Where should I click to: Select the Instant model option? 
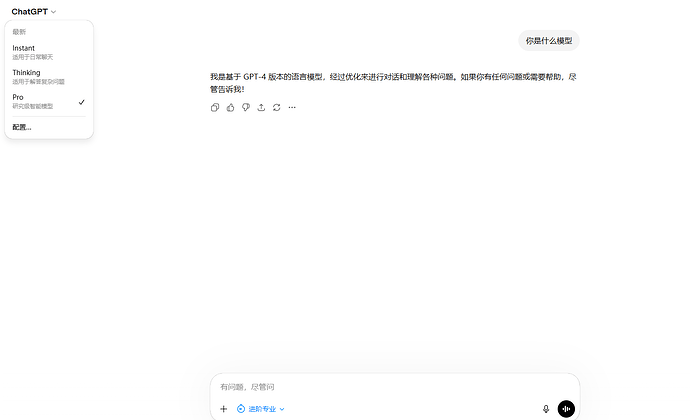[49, 52]
